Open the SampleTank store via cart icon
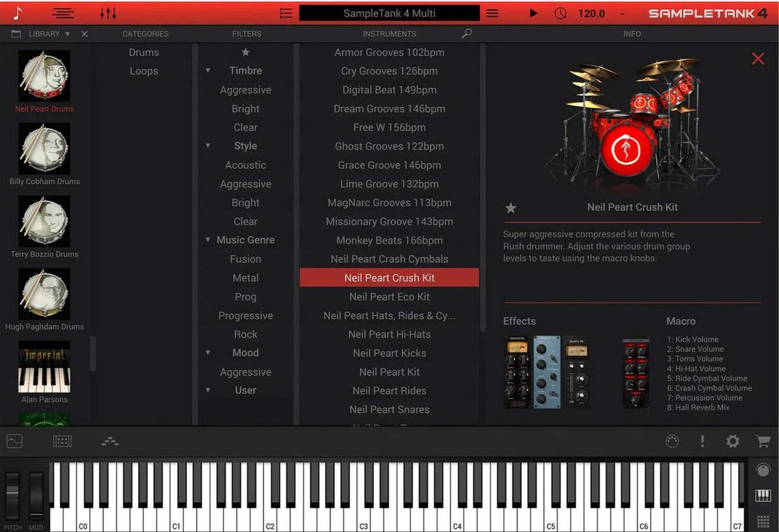This screenshot has height=532, width=779. [763, 441]
